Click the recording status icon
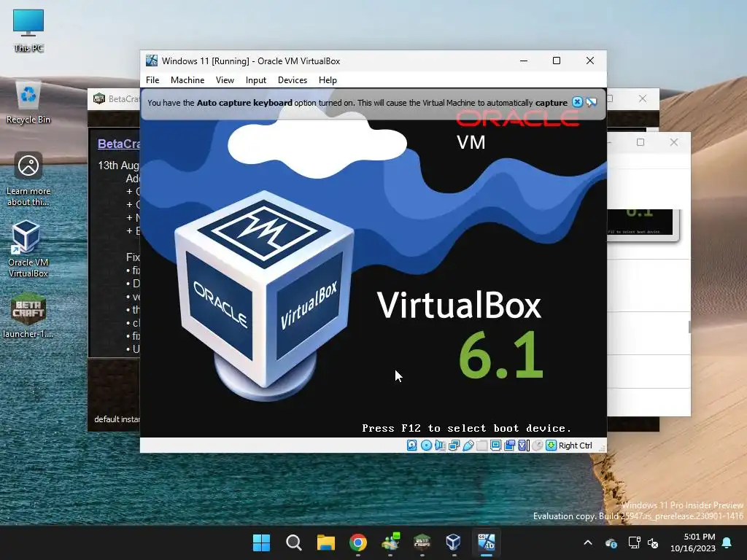 [x=509, y=446]
